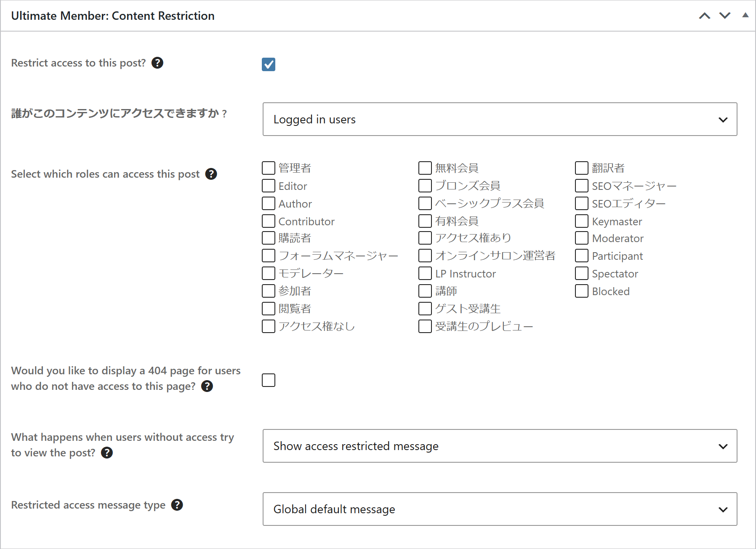Select ゲスト受講生 checkbox

[x=425, y=309]
